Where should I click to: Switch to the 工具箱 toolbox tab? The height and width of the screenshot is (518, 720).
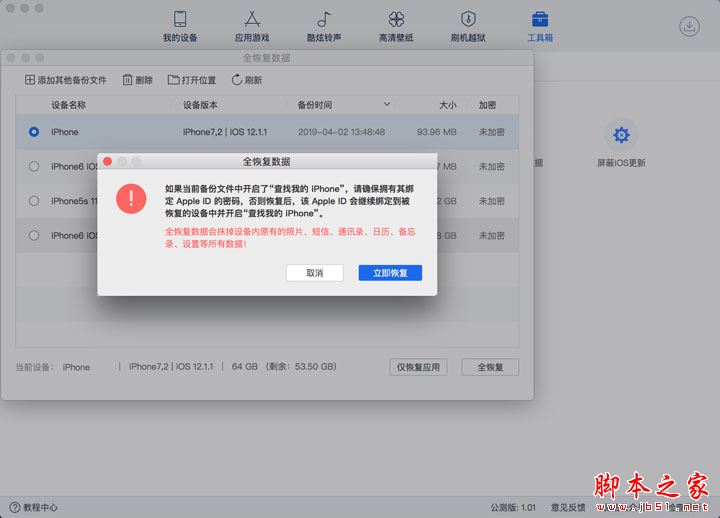click(539, 26)
